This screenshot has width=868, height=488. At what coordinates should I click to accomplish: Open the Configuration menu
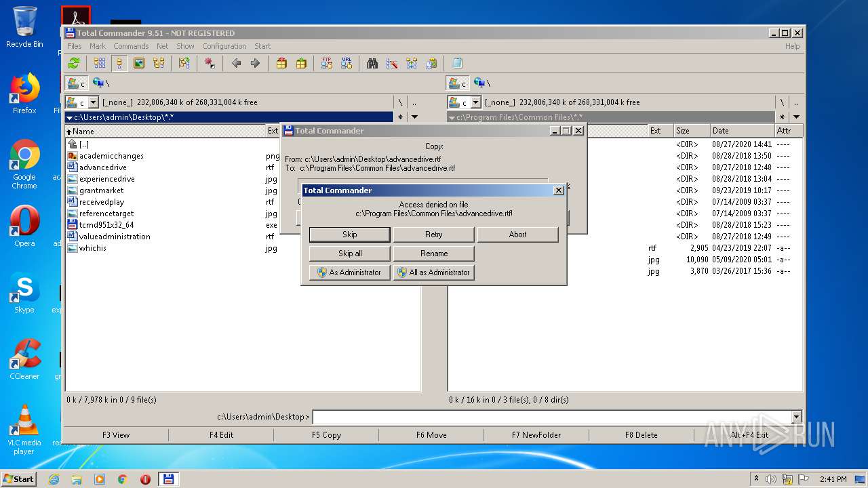click(224, 46)
